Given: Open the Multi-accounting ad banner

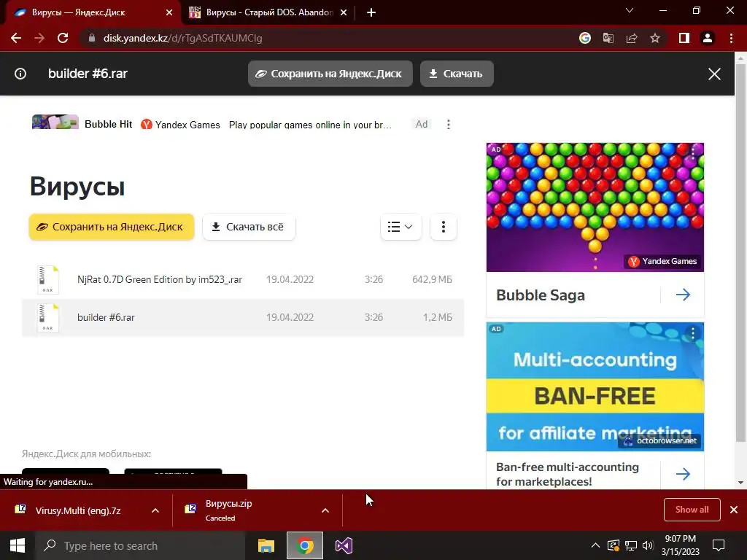Looking at the screenshot, I should [x=595, y=386].
